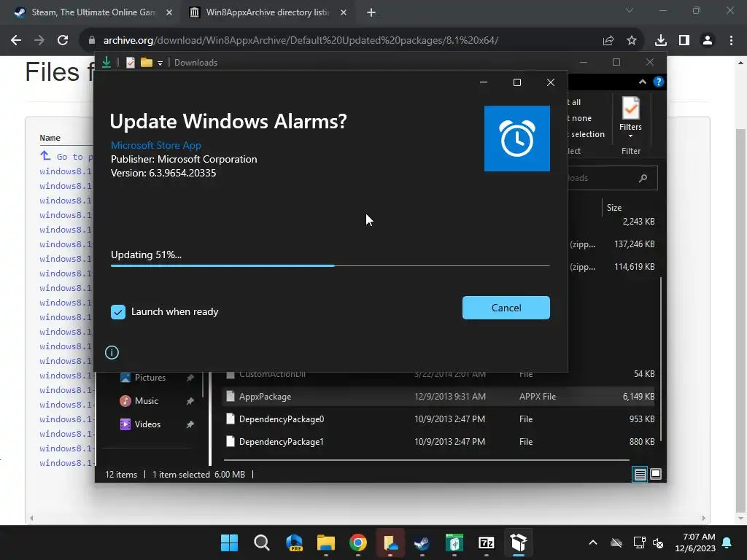Select DependencyPackage1 file
This screenshot has height=560, width=747.
(x=281, y=442)
